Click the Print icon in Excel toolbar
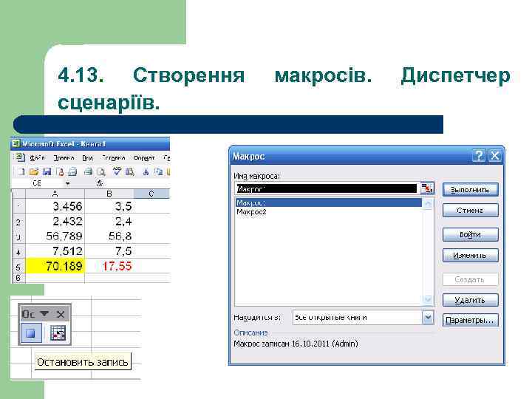The width and height of the screenshot is (532, 399). point(88,171)
